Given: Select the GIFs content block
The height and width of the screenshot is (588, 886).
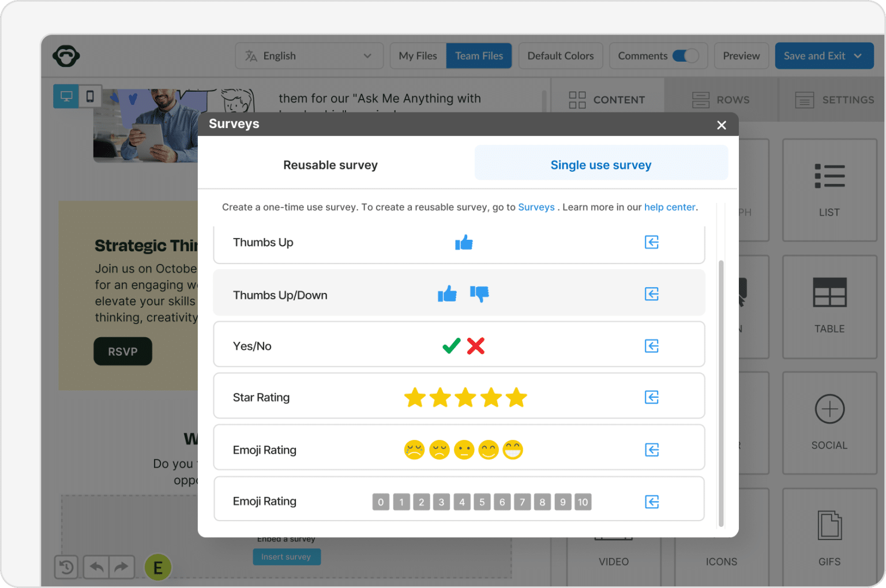Looking at the screenshot, I should coord(829,536).
